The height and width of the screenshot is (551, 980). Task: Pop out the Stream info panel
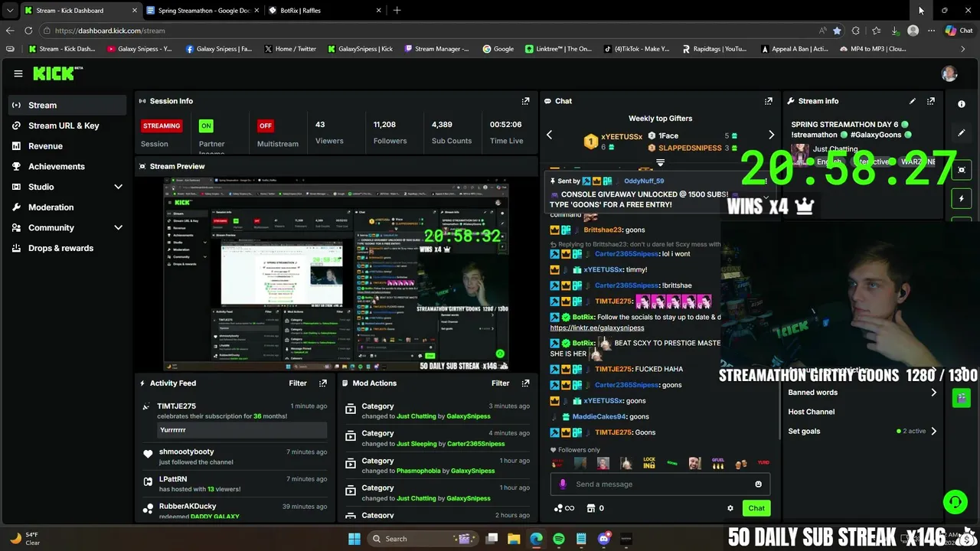pos(930,101)
